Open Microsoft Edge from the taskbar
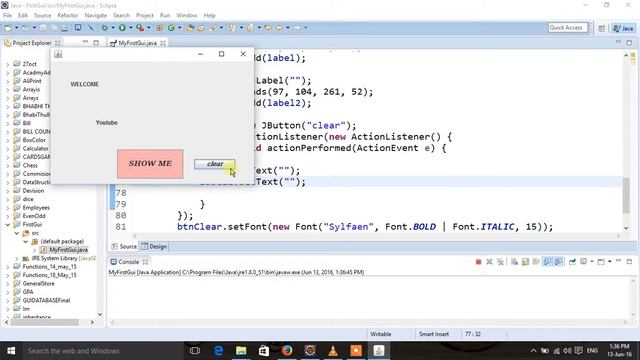The image size is (640, 360). [219, 351]
